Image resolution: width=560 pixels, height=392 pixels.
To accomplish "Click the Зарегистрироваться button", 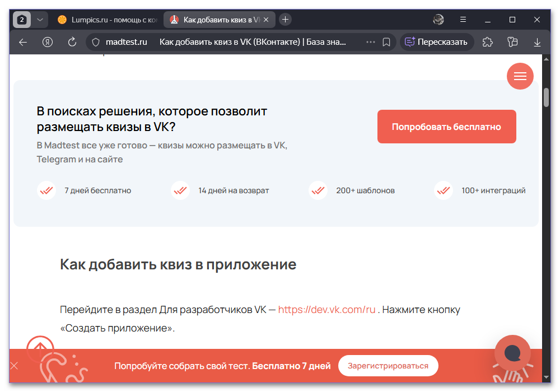I will tap(388, 366).
